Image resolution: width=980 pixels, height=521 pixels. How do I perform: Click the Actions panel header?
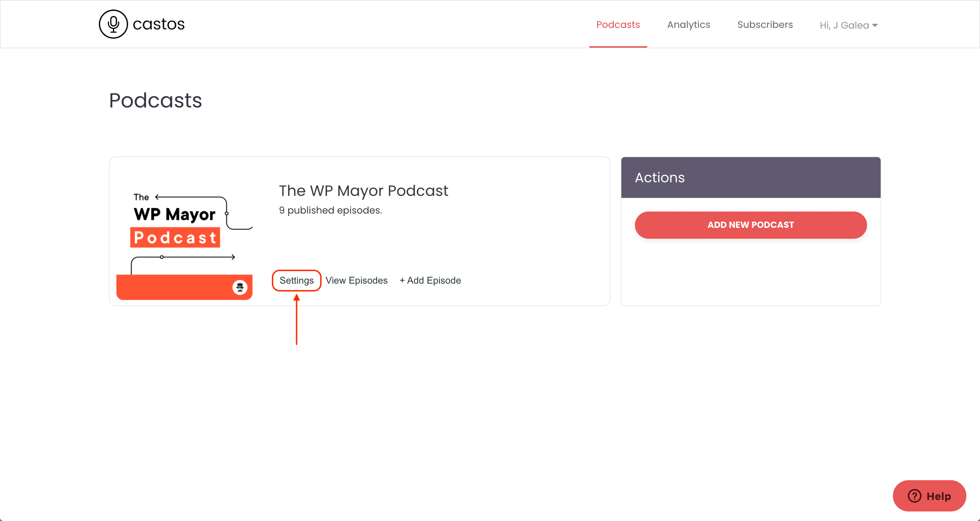751,178
